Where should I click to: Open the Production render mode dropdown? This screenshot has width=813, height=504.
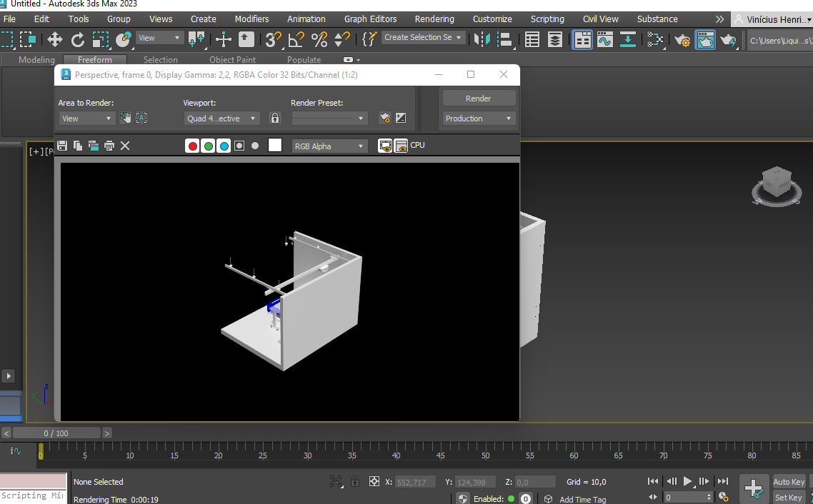pyautogui.click(x=478, y=119)
